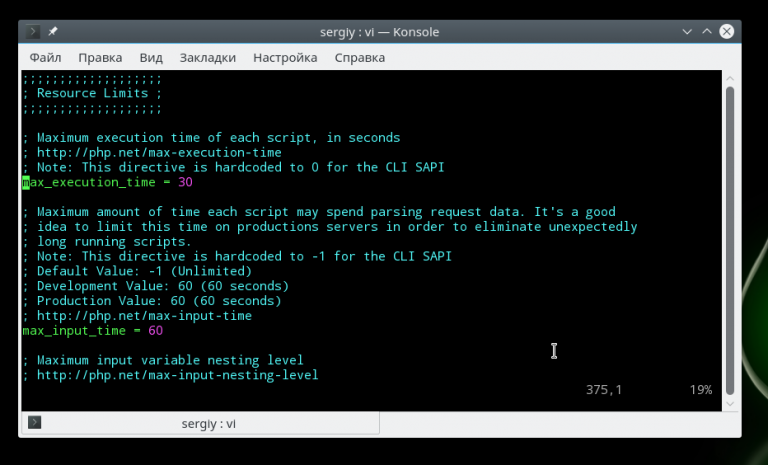
Task: Open the Правка menu
Action: click(x=100, y=58)
